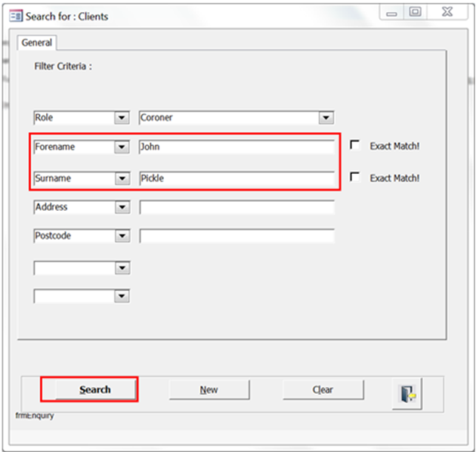Click the exit door icon button
This screenshot has width=476, height=452.
(407, 394)
